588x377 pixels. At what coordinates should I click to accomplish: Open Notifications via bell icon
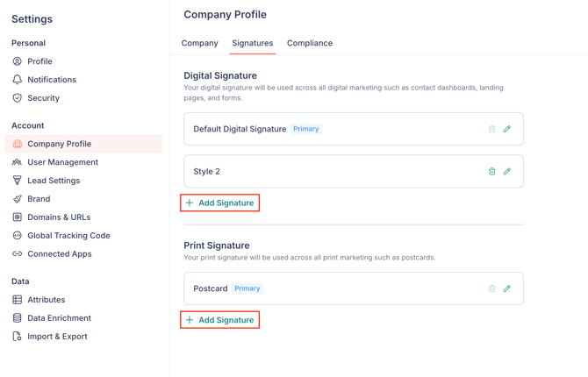tap(17, 80)
